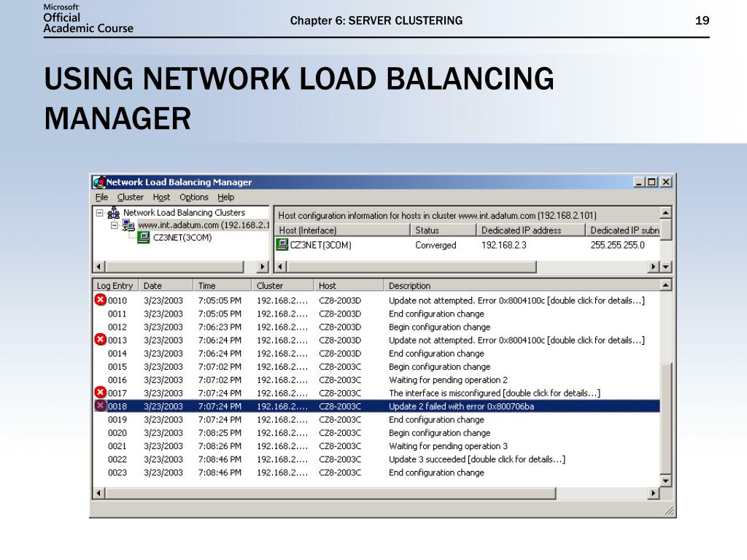Click host list right scroll arrow

(654, 267)
